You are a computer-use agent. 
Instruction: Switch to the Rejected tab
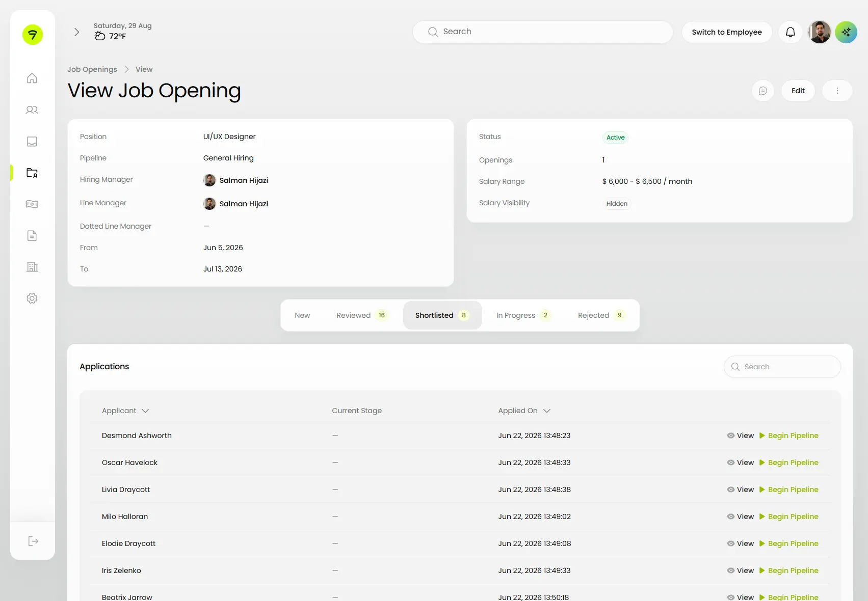[x=600, y=315]
